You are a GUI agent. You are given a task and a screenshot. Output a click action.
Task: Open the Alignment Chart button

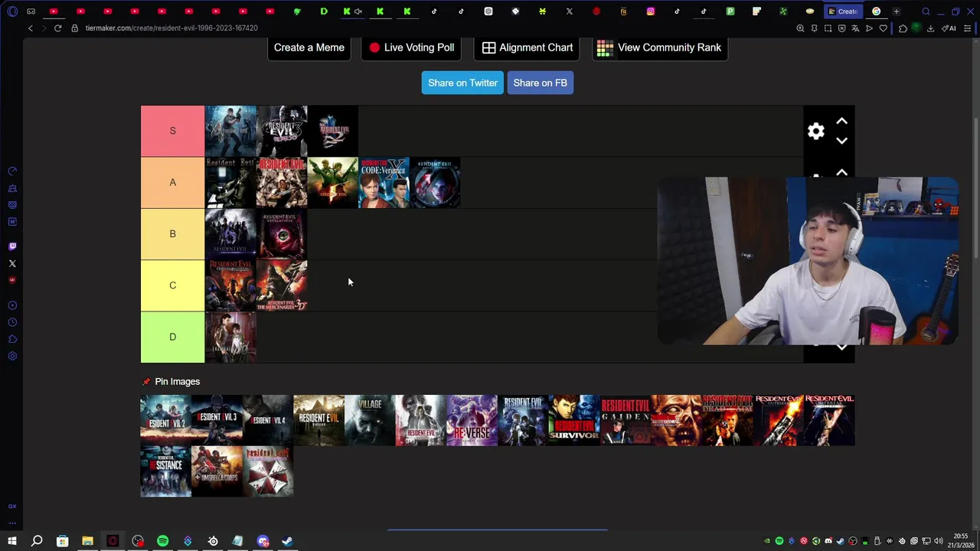528,47
